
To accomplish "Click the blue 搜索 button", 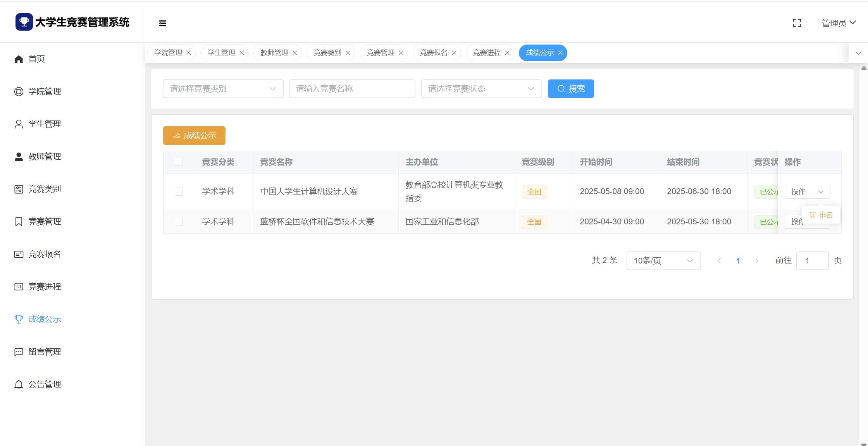I will pos(570,89).
